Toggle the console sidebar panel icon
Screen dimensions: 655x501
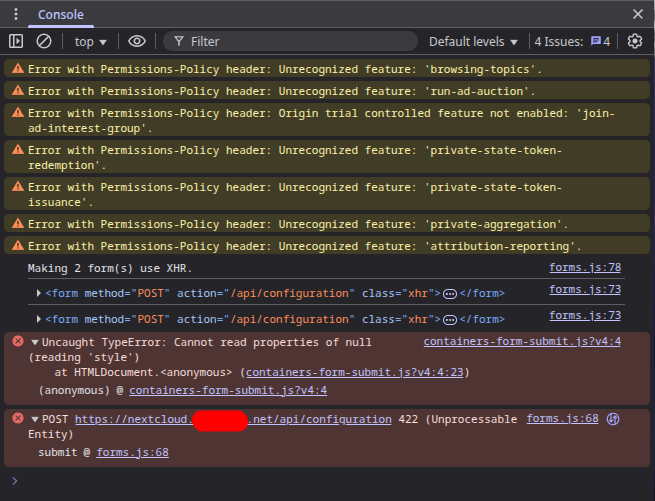pos(16,41)
